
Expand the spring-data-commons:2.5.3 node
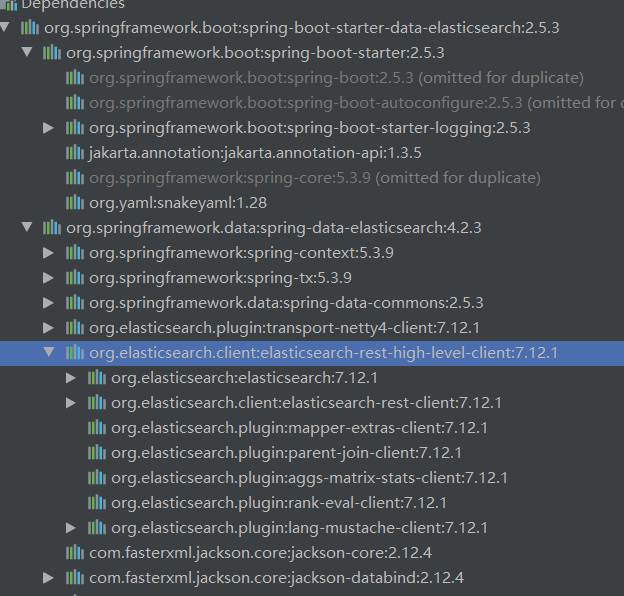[48, 303]
